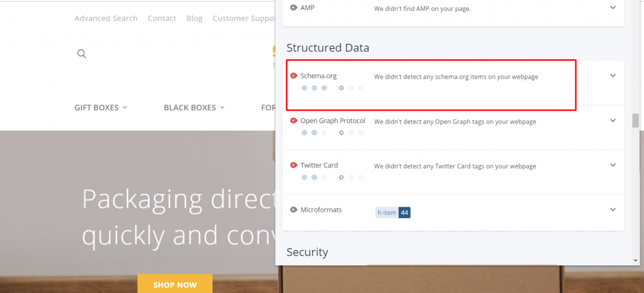Click the second impact target icon under Schema.org
Image resolution: width=644 pixels, height=293 pixels.
314,88
